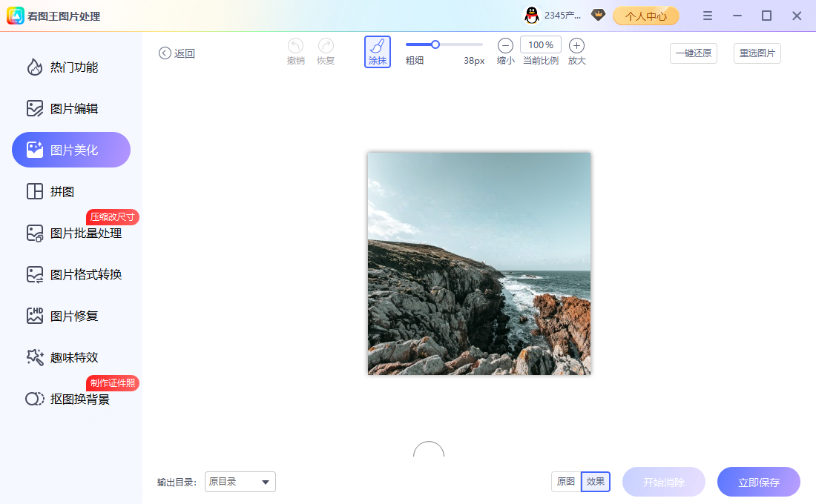Viewport: 816px width, 504px height.
Task: Click the 热门功能 flame icon
Action: 35,67
